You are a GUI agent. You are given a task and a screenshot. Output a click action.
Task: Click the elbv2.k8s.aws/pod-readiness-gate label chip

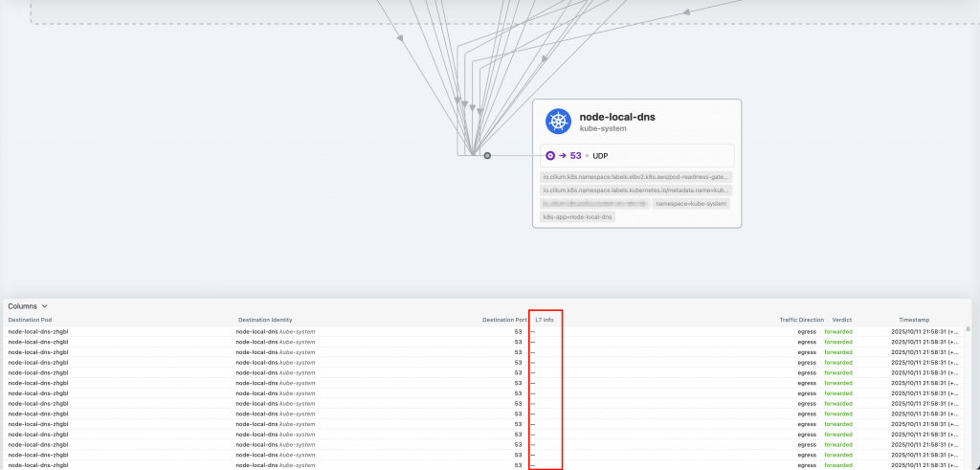(635, 177)
